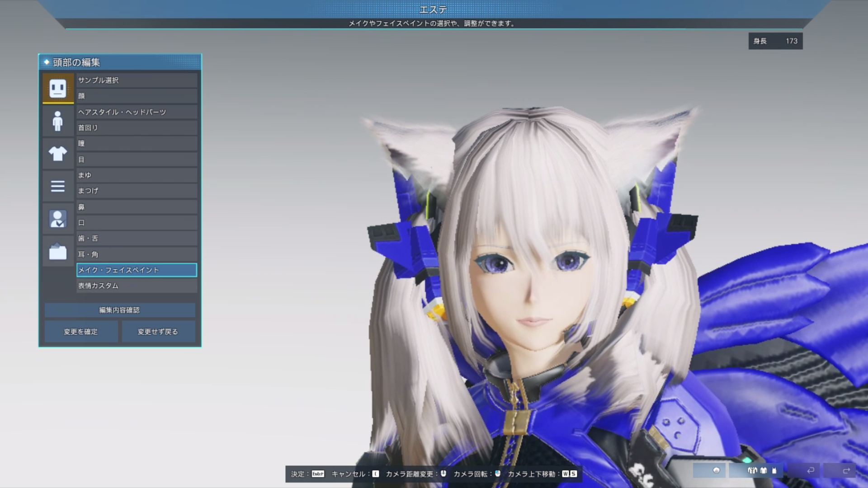Click the redo arrow icon
This screenshot has height=488, width=868.
pos(846,471)
